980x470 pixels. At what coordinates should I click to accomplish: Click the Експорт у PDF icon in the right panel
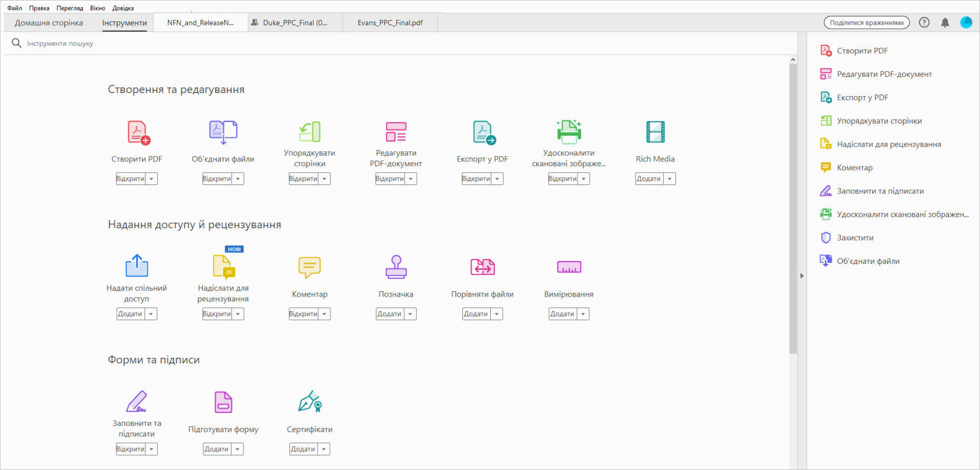[826, 97]
